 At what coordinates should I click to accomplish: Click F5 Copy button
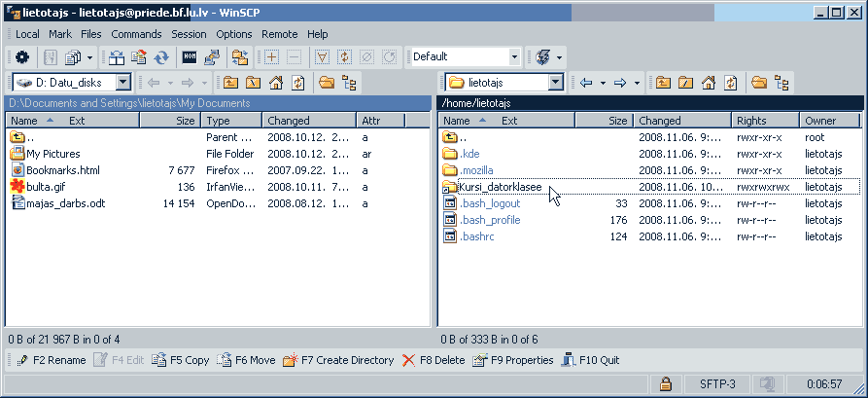pos(181,360)
